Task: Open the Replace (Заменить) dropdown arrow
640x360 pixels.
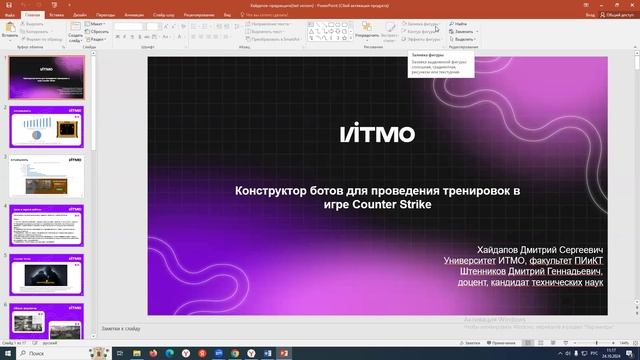Action: (477, 31)
